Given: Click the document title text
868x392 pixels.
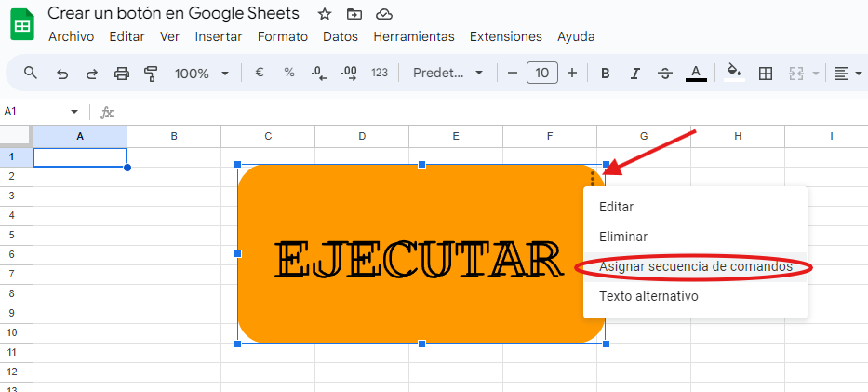Looking at the screenshot, I should [173, 13].
